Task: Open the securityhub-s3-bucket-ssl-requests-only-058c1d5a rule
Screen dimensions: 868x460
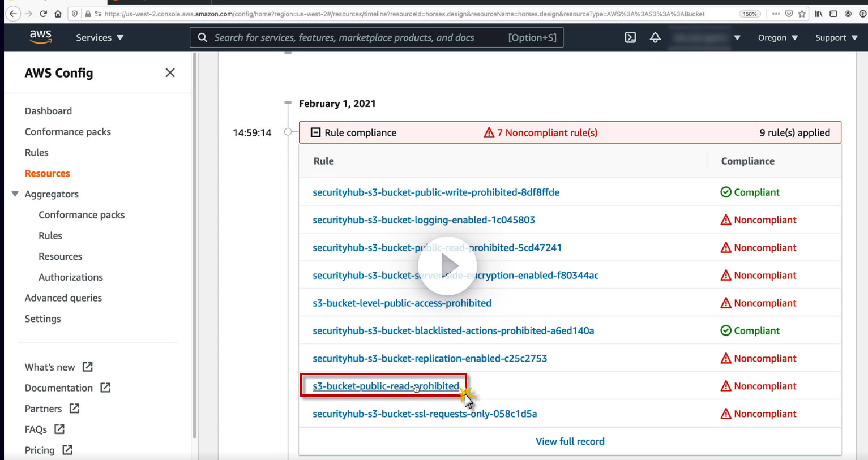Action: [425, 414]
